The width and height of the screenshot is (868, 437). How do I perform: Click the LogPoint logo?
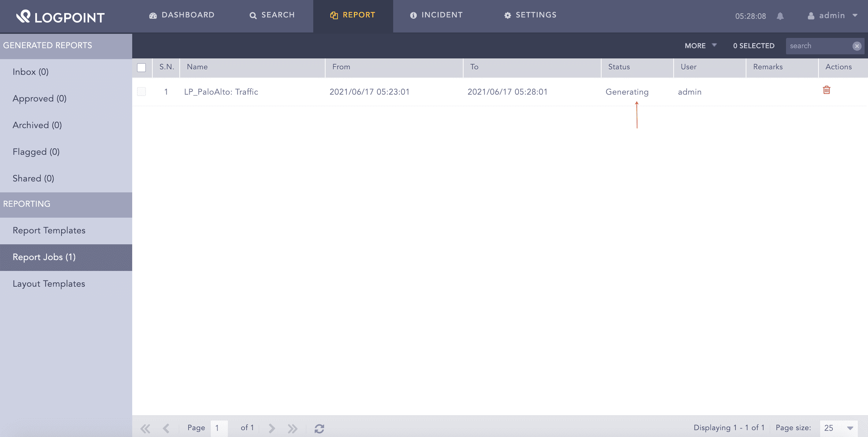click(x=60, y=16)
